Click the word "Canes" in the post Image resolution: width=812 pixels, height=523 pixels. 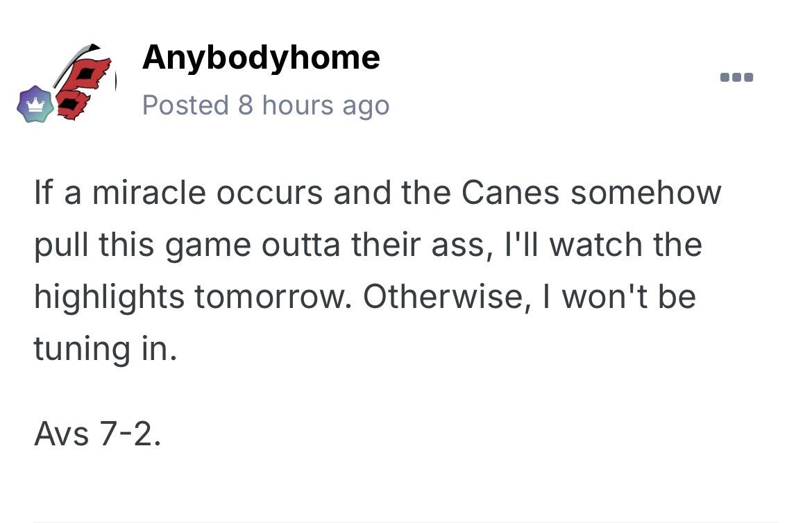[x=510, y=192]
